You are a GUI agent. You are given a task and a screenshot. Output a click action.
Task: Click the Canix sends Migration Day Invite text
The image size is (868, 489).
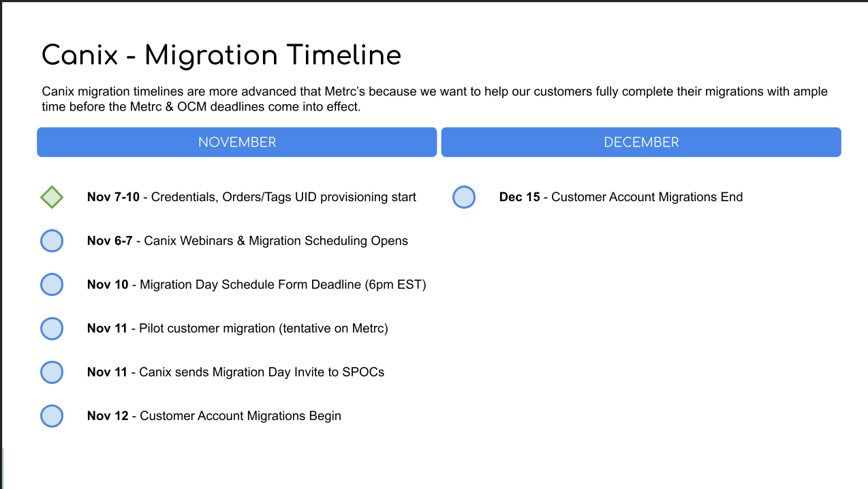coord(235,372)
